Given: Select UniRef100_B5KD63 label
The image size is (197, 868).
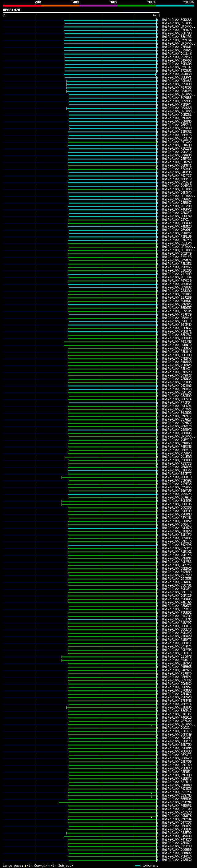Looking at the screenshot, I should pos(176,443).
